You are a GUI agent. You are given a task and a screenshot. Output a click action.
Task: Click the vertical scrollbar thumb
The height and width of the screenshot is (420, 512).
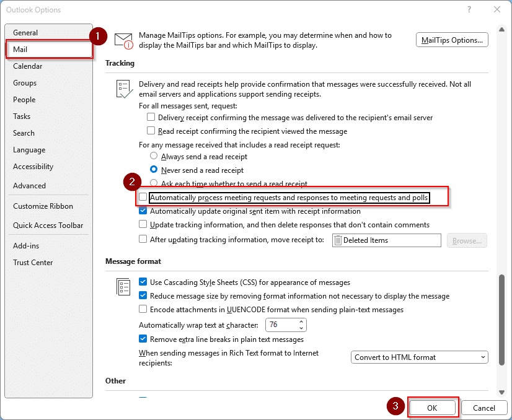click(501, 320)
